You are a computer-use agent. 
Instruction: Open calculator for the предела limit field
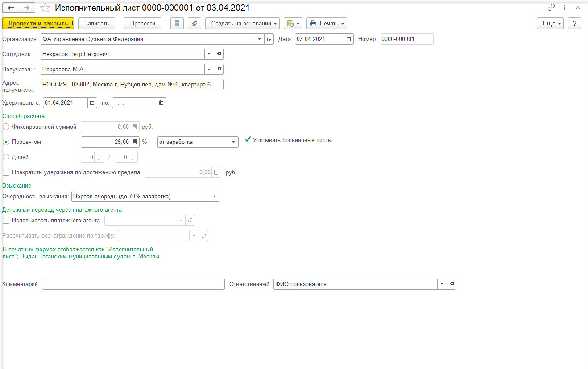click(216, 172)
